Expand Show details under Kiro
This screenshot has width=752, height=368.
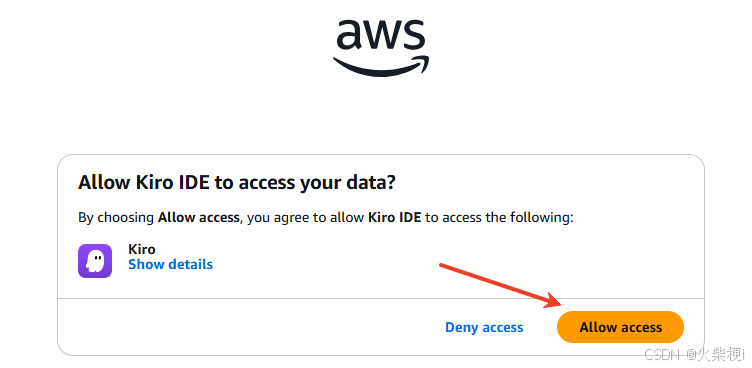170,264
